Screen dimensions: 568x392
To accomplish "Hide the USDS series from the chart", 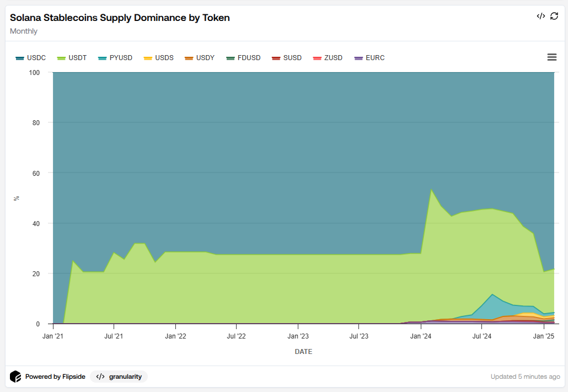I will (x=159, y=57).
